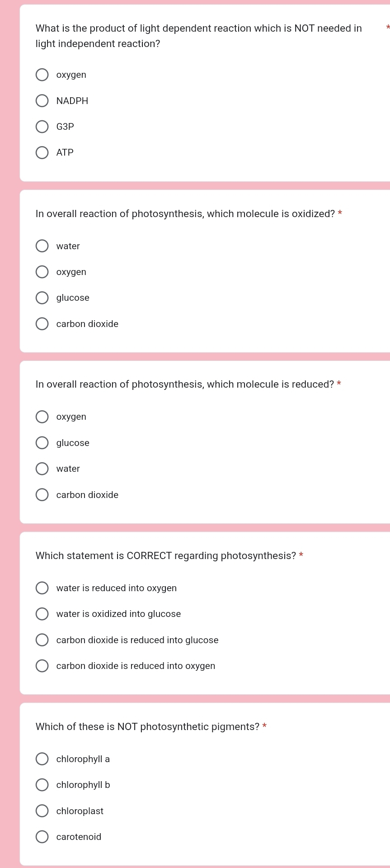Select glucose for the oxidized molecule question
The width and height of the screenshot is (390, 868).
pyautogui.click(x=42, y=298)
